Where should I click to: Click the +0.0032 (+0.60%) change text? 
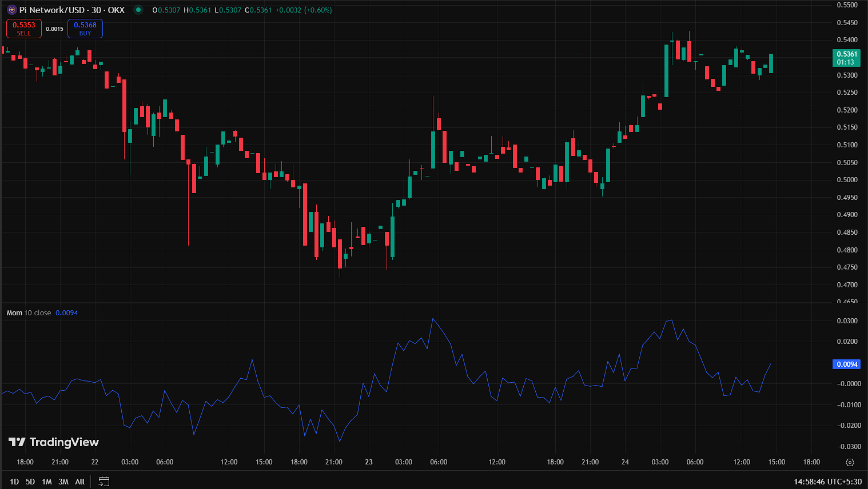click(x=304, y=10)
